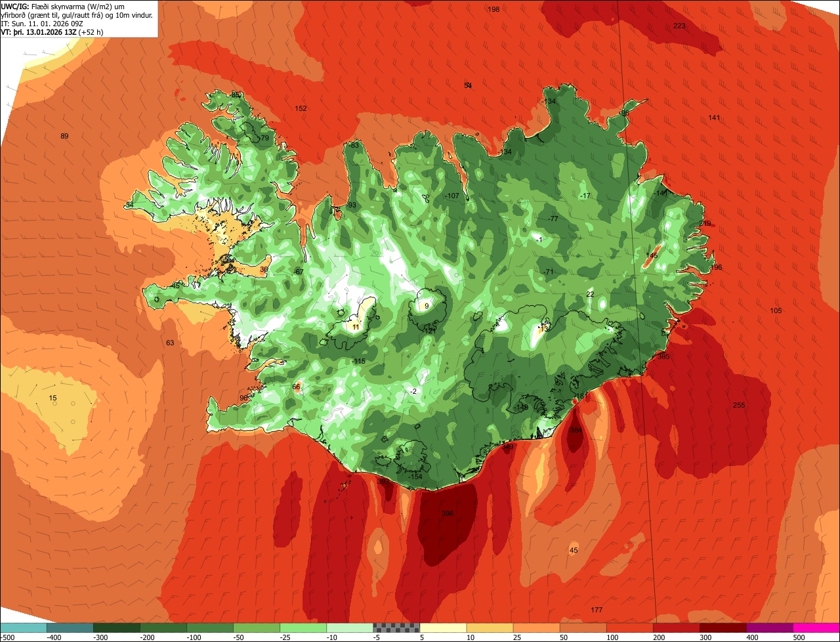The width and height of the screenshot is (840, 642).
Task: Click the pale green -10 to -5 swatch
Action: pos(349,628)
